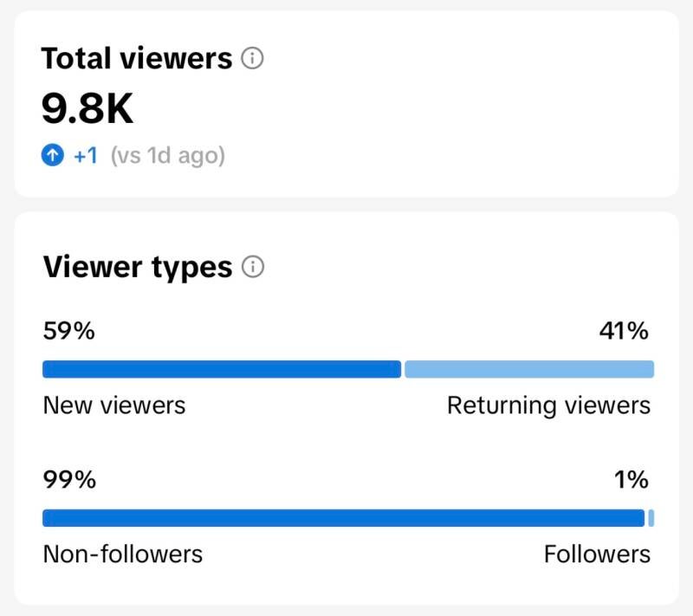The width and height of the screenshot is (693, 616).
Task: Click the 1% followers percentage
Action: (631, 480)
